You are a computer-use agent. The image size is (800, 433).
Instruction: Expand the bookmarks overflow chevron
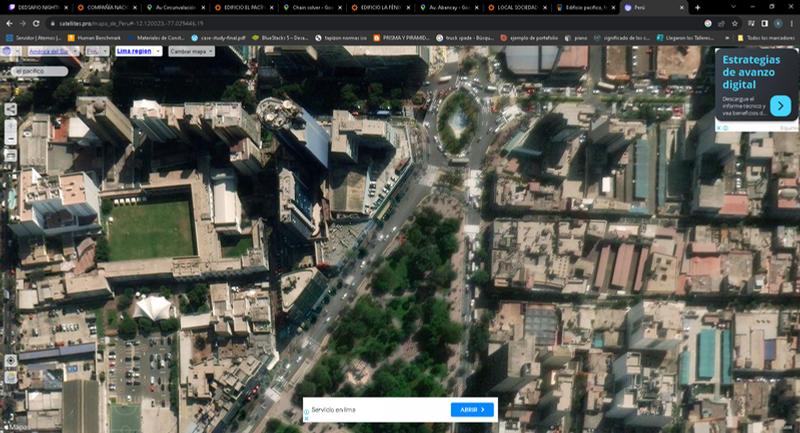727,38
